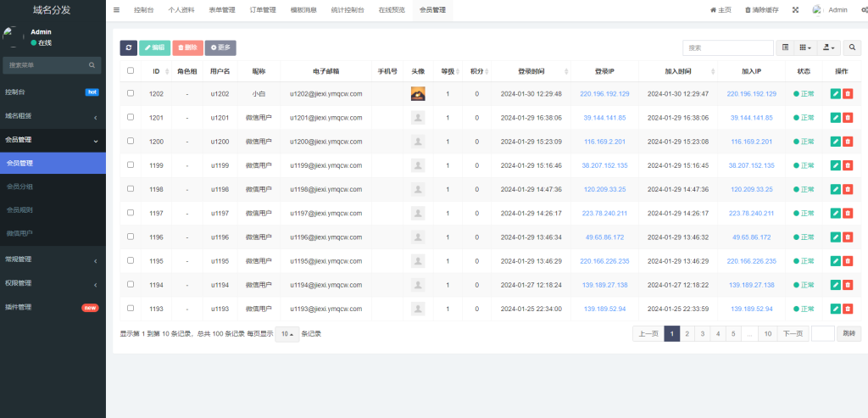Click red delete icon for user 1199
Screen dimensions: 868x418
848,165
